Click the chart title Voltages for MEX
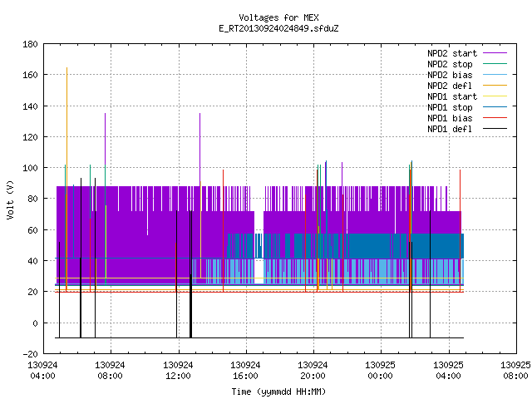 (x=278, y=17)
